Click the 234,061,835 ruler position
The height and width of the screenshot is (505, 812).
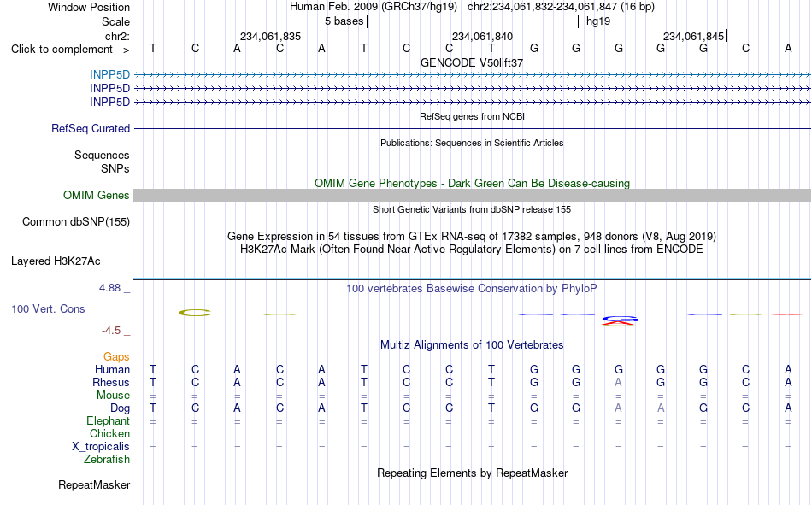[270, 36]
